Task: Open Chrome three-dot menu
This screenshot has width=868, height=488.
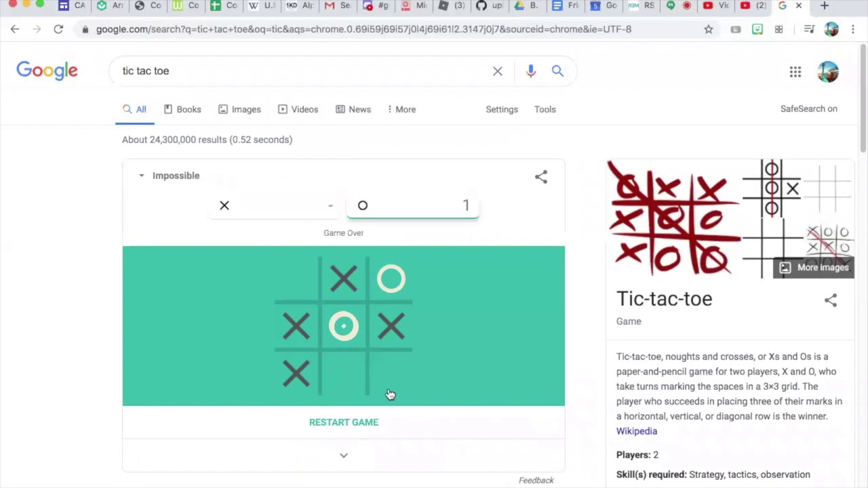Action: point(853,29)
